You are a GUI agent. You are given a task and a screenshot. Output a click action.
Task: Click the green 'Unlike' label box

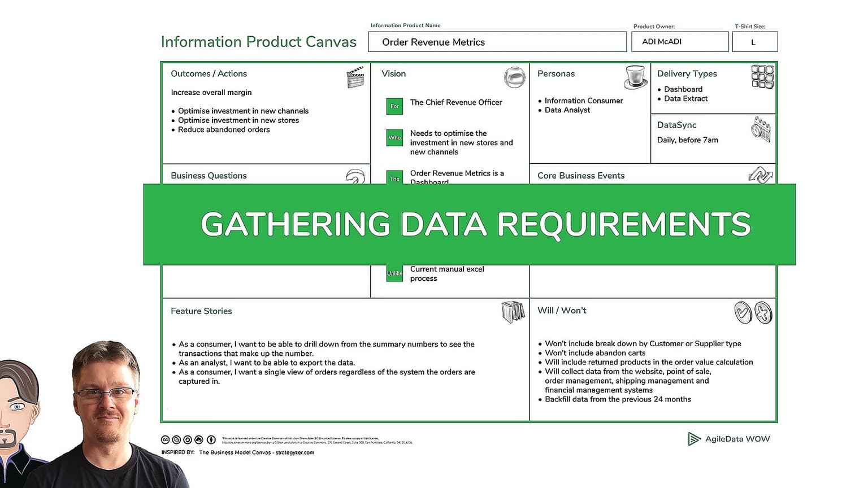pyautogui.click(x=394, y=273)
